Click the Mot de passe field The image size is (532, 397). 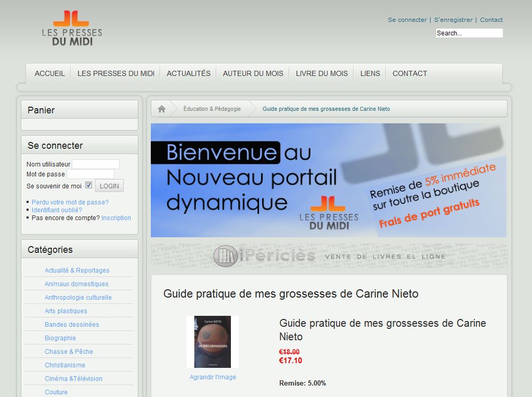point(90,174)
